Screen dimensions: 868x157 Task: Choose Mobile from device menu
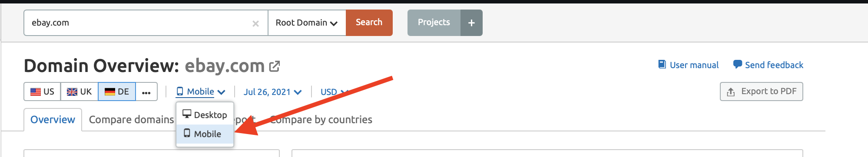(205, 134)
